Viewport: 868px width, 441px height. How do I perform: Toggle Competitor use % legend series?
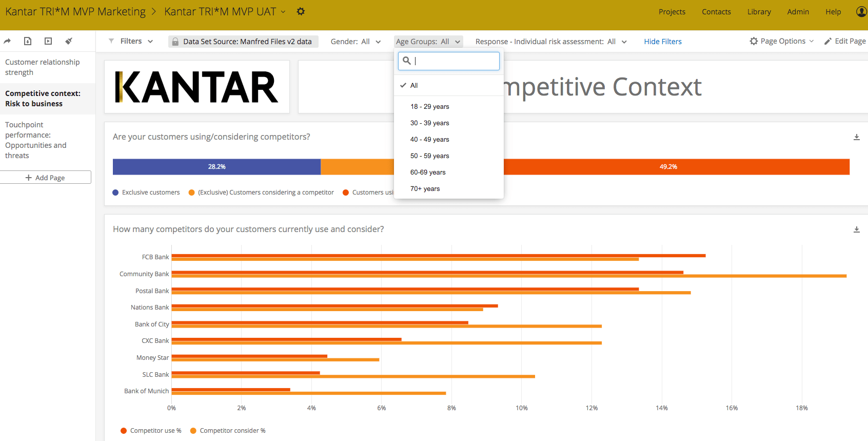(x=151, y=431)
